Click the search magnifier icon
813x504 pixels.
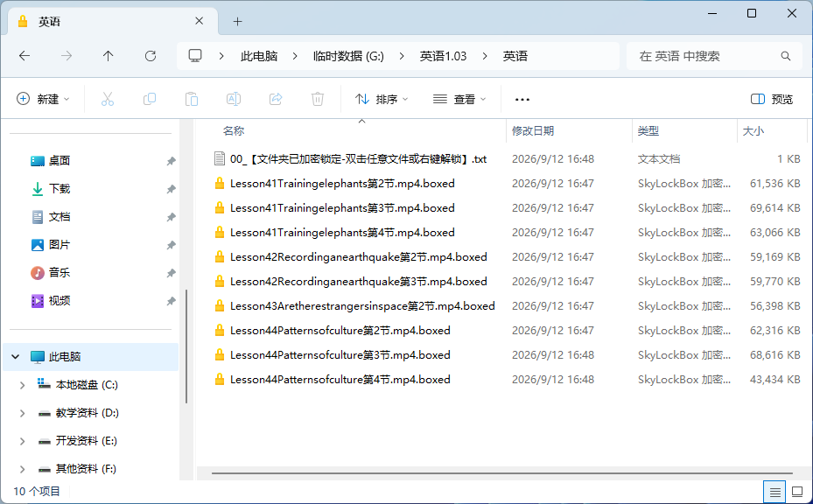pyautogui.click(x=786, y=56)
